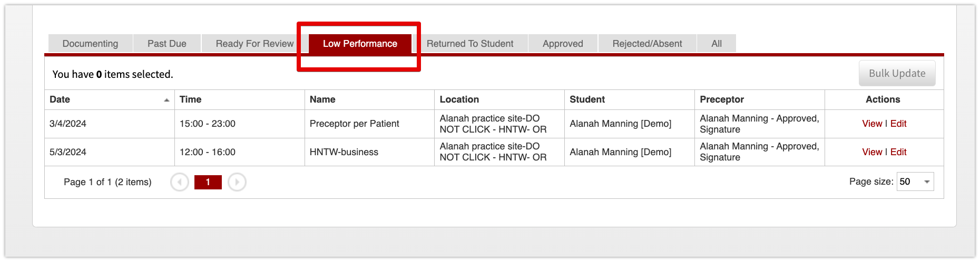Viewport: 980px width, 262px height.
Task: Go to the previous page arrow
Action: pos(180,182)
